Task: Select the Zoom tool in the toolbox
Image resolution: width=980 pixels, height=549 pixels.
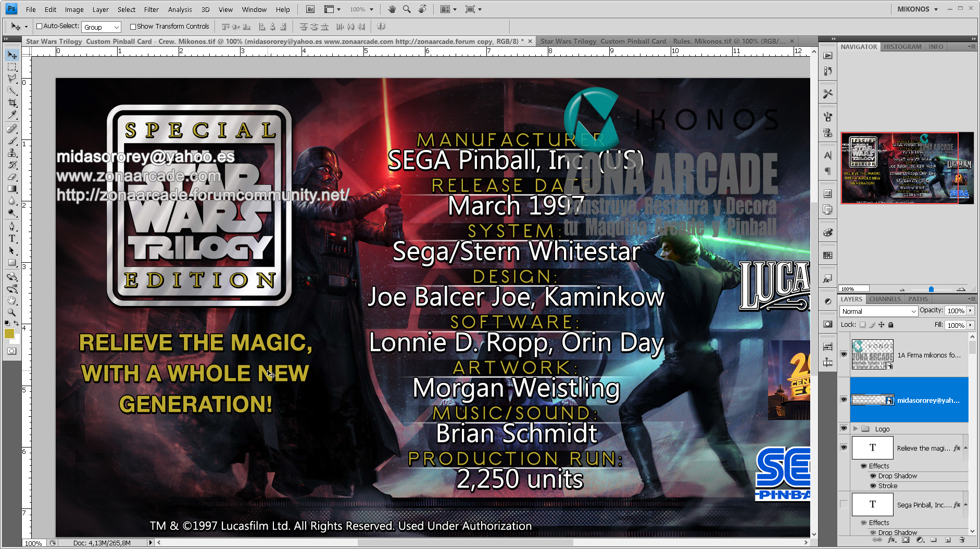Action: click(12, 312)
